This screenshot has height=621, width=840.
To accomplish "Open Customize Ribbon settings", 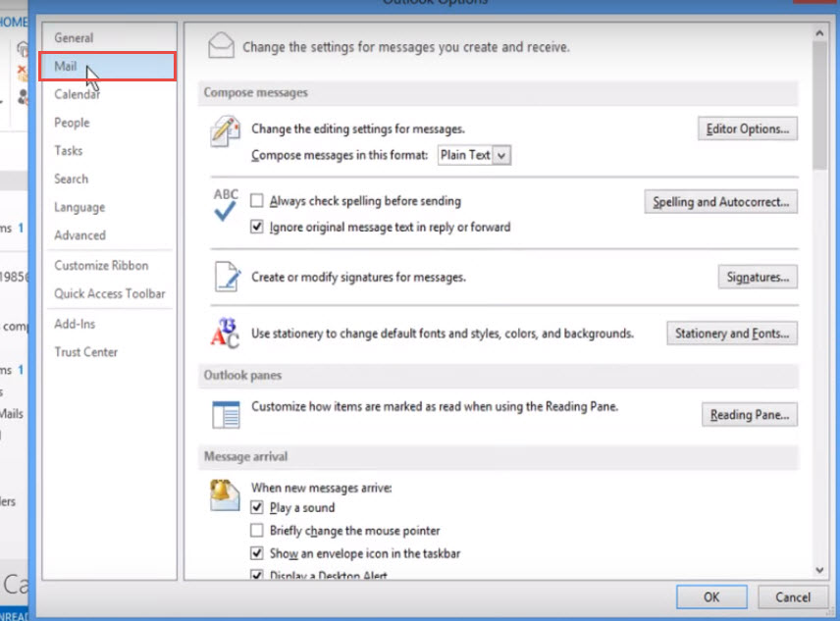I will tap(109, 266).
